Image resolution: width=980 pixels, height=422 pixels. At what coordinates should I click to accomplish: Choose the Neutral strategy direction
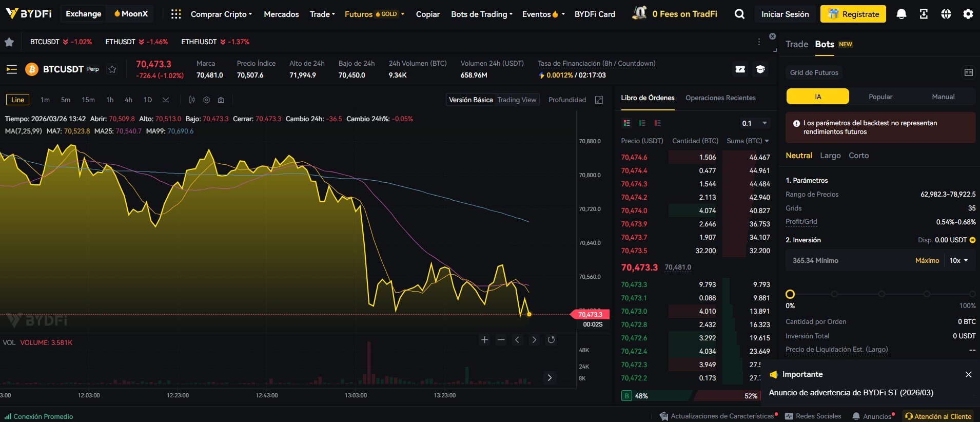point(799,156)
